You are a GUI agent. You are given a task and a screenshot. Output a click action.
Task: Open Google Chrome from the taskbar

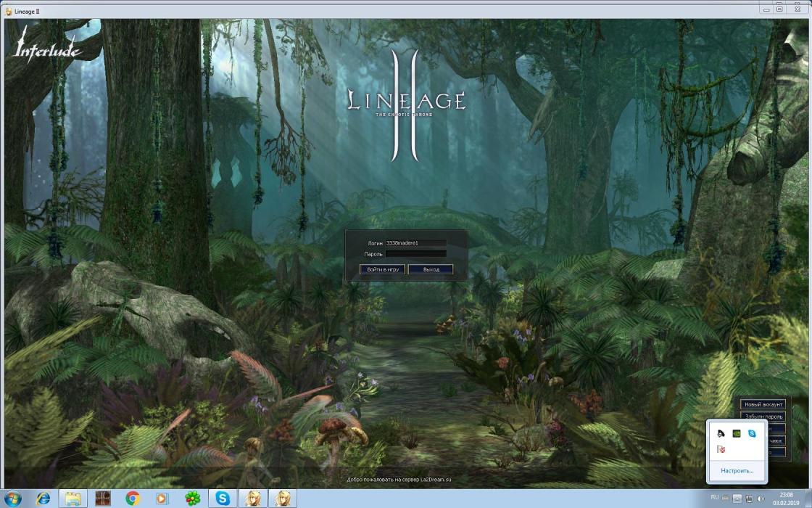(133, 499)
